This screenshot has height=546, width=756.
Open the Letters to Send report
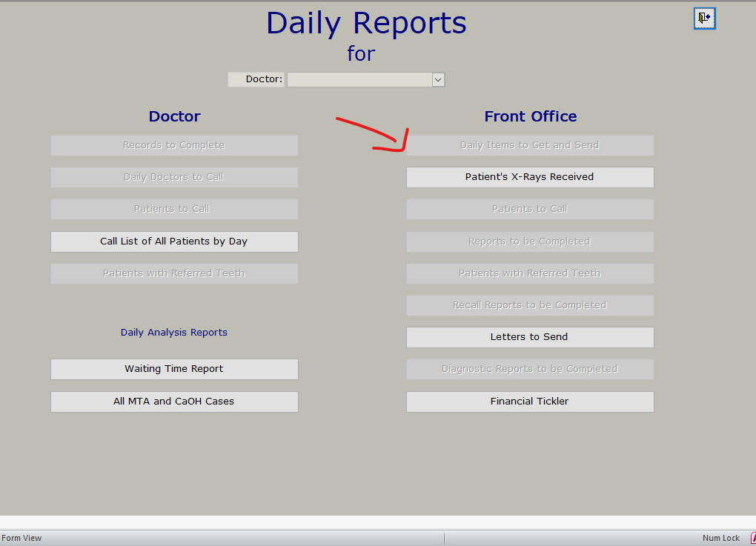[530, 337]
